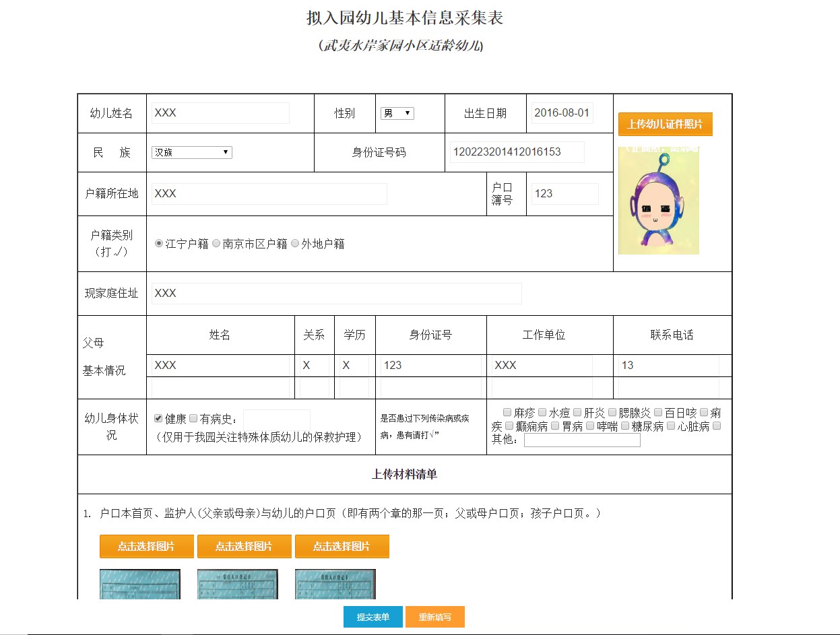Enable the 心脏病 checkbox
Screen dimensions: 840x635
pyautogui.click(x=671, y=426)
